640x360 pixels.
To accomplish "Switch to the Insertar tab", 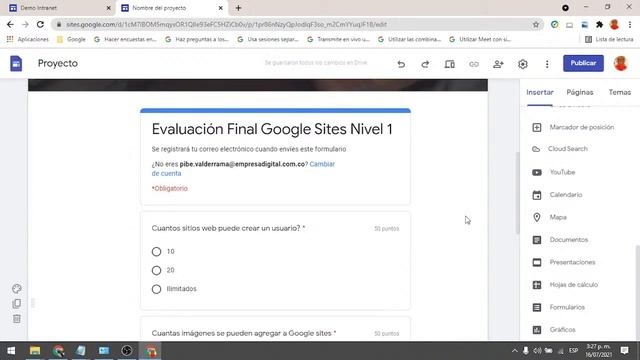I will (x=540, y=92).
